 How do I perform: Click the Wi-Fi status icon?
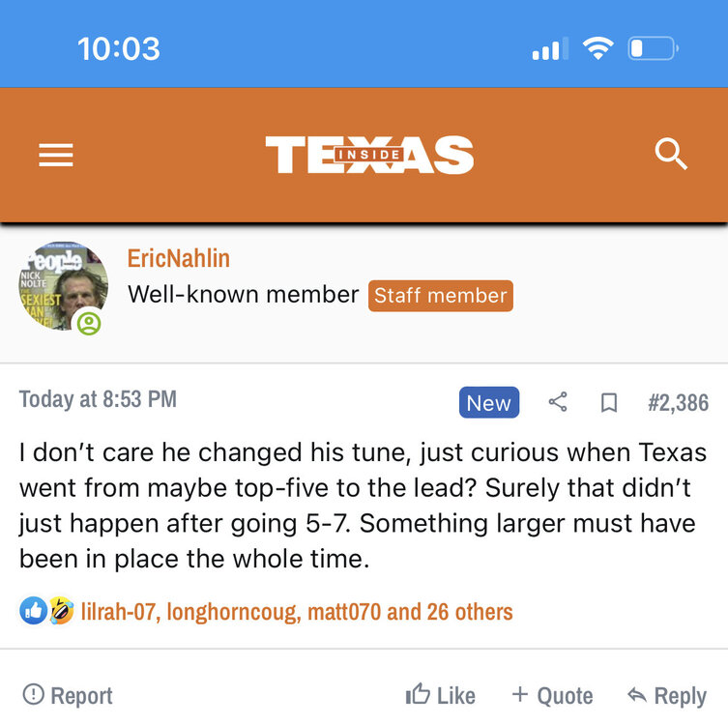[x=598, y=48]
